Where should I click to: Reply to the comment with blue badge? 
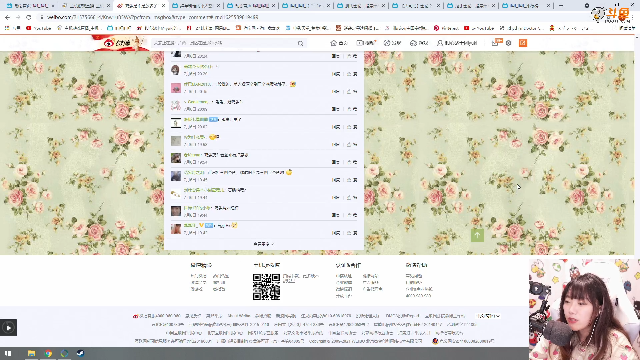pos(336,127)
